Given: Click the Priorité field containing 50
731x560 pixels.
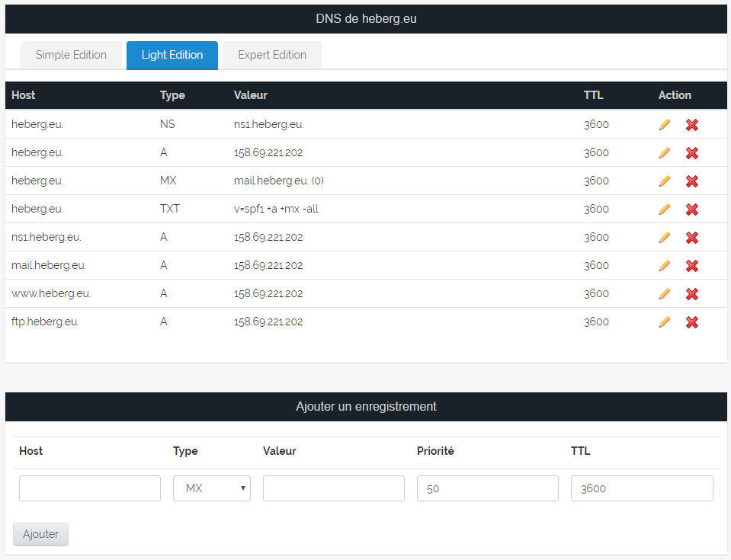Looking at the screenshot, I should [x=488, y=488].
